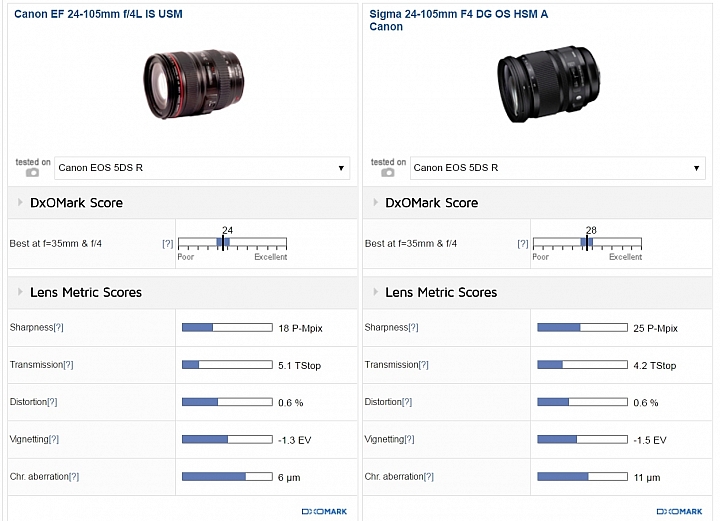Screen dimensions: 720x521
Task: Open the Canon EOS 5DS R dropdown for the Canon lens
Action: (x=202, y=168)
